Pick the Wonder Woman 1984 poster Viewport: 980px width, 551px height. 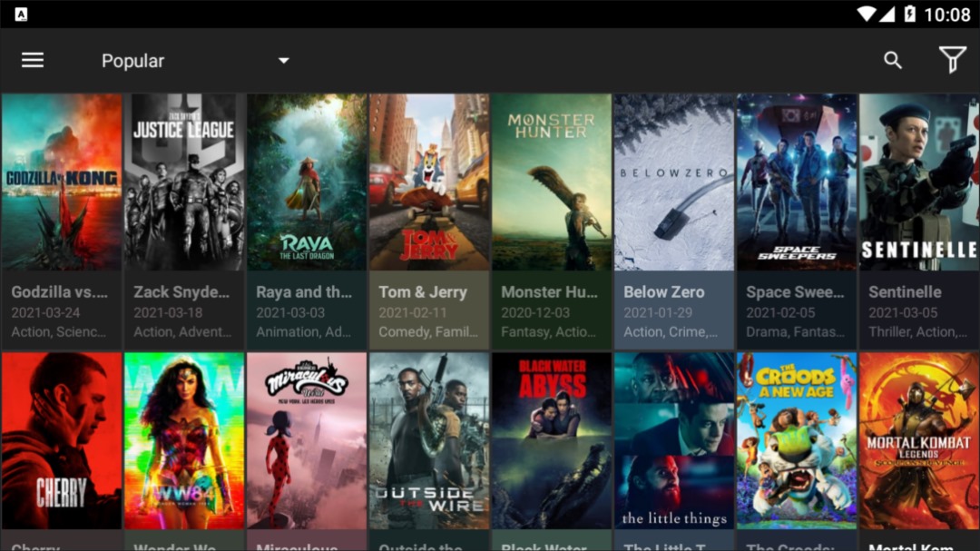184,440
